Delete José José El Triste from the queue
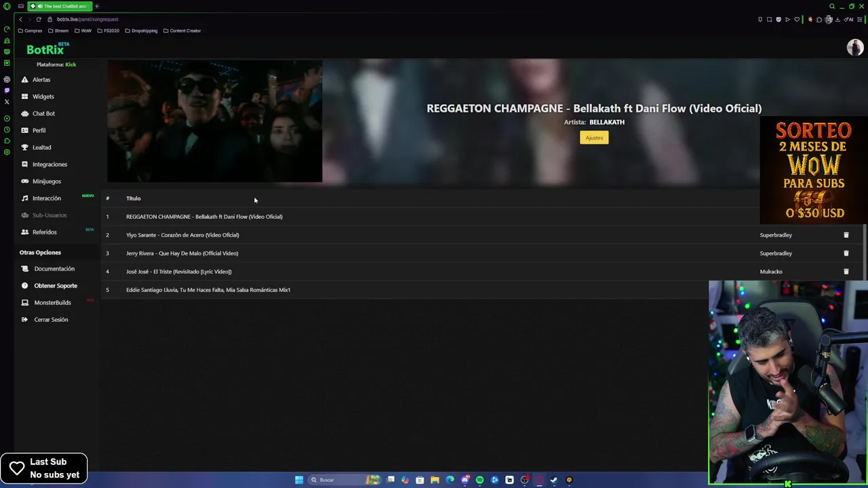 tap(846, 272)
